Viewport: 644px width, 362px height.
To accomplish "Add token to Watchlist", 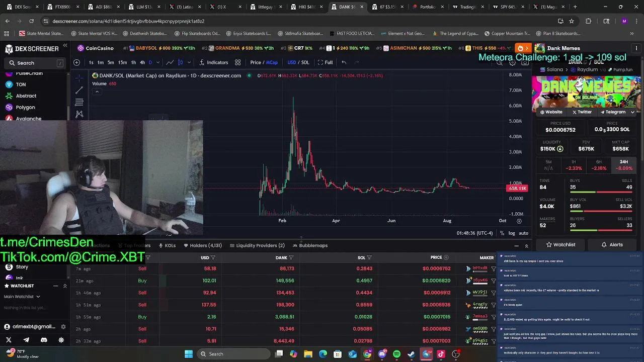I will click(560, 245).
